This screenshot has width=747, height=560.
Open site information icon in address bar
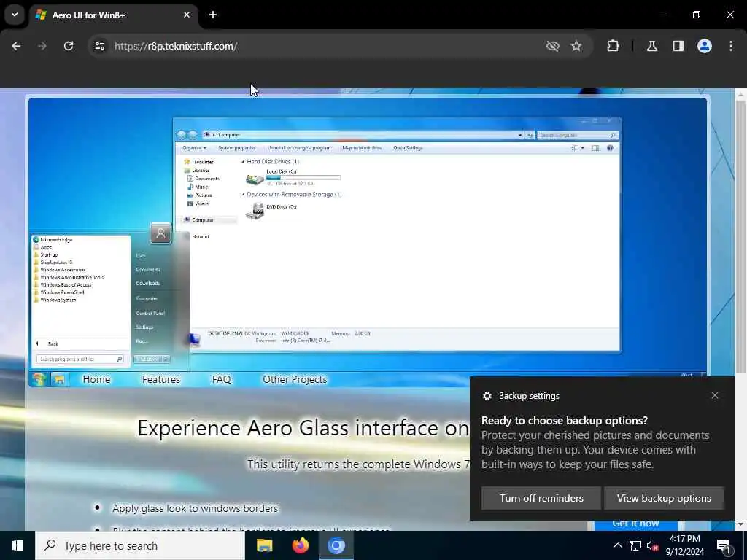tap(99, 46)
